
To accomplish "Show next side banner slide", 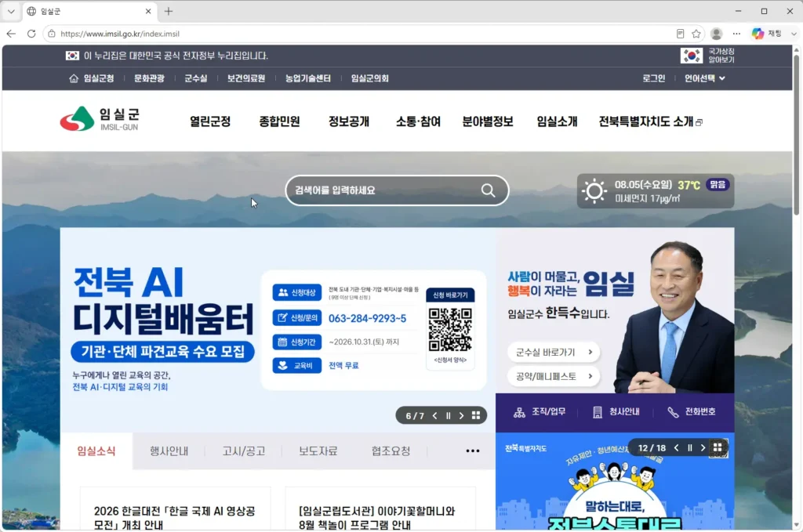I will 703,448.
